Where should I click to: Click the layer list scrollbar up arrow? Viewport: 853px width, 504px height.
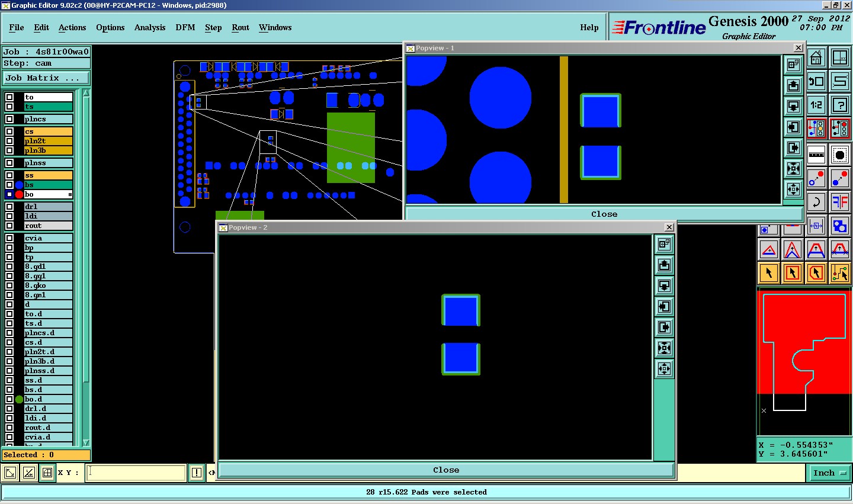(x=86, y=92)
